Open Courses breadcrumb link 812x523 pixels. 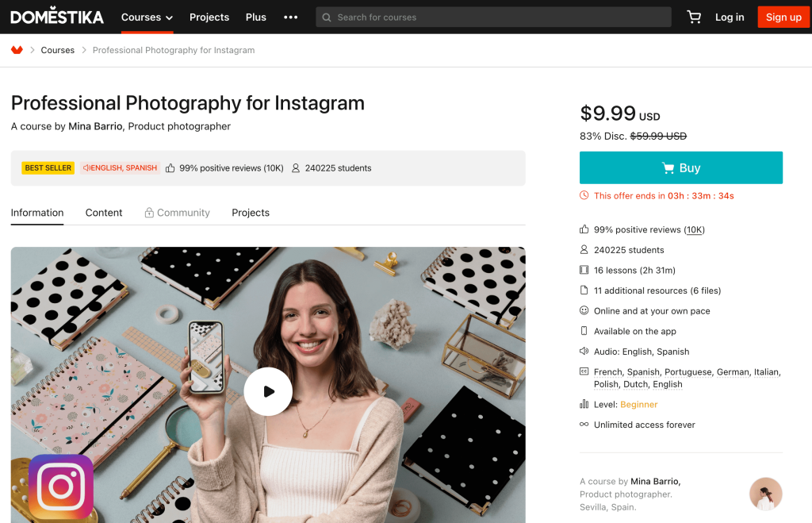pos(57,50)
